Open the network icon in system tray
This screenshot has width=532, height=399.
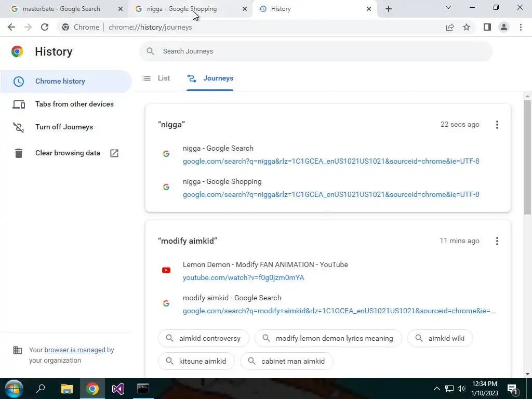pyautogui.click(x=449, y=389)
